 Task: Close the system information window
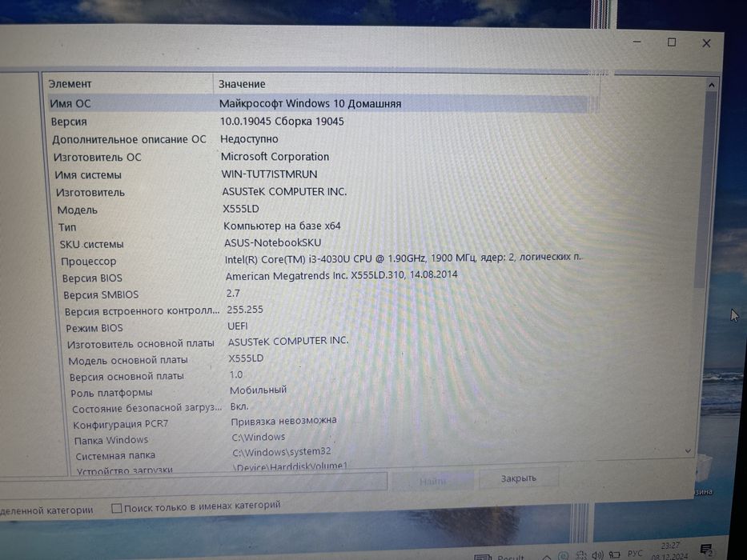[x=706, y=43]
